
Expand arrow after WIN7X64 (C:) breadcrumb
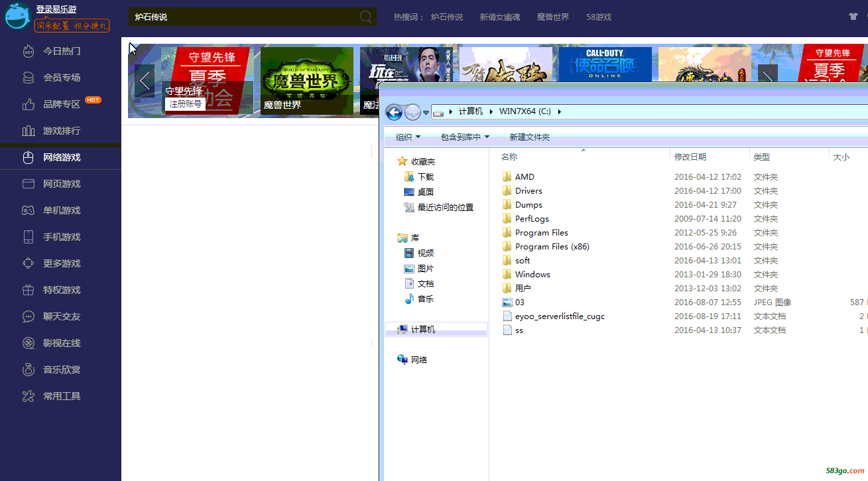(559, 111)
